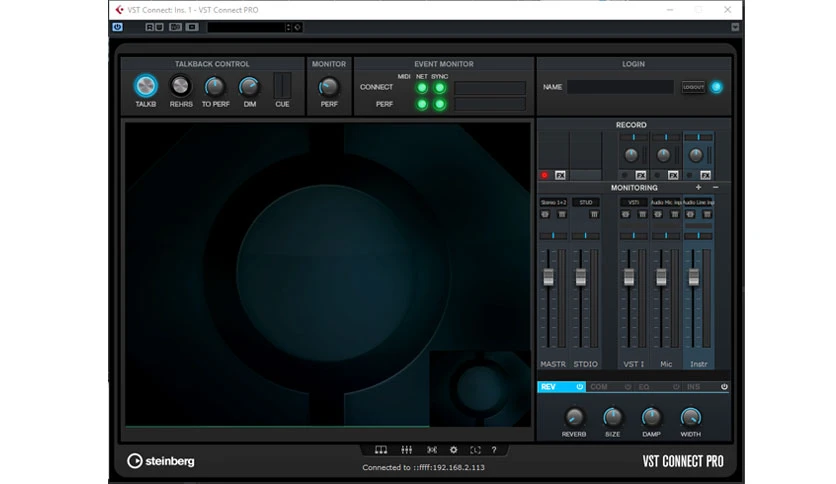Viewport: 836px width, 484px height.
Task: Toggle record arm on the Instr channel
Action: click(x=689, y=175)
